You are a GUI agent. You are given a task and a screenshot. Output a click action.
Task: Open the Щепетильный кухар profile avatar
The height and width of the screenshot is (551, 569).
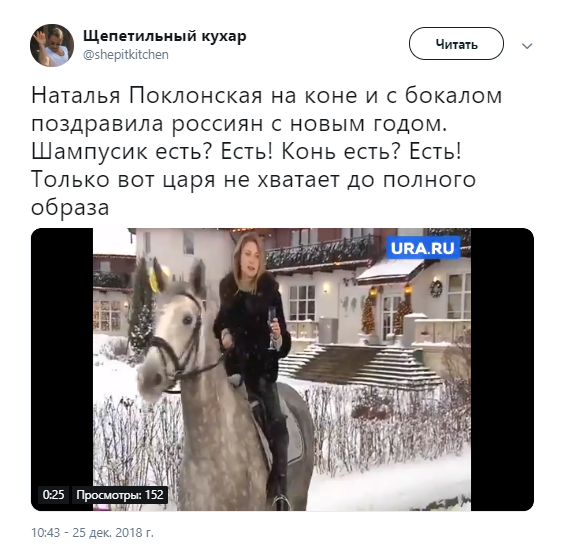coord(52,45)
